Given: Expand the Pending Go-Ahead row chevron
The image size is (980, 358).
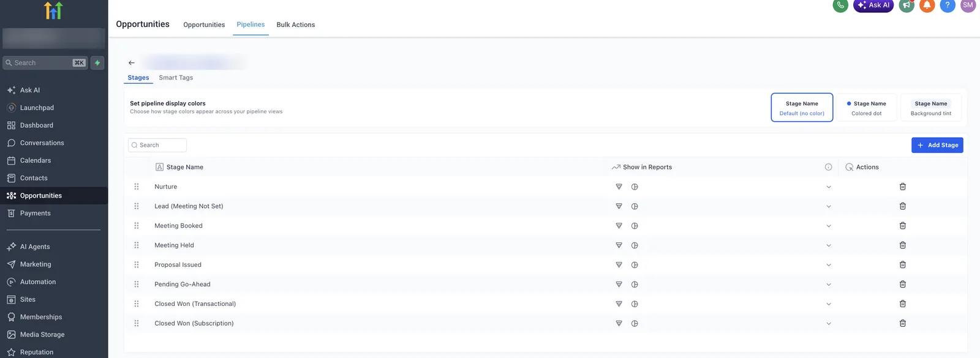Looking at the screenshot, I should [828, 285].
